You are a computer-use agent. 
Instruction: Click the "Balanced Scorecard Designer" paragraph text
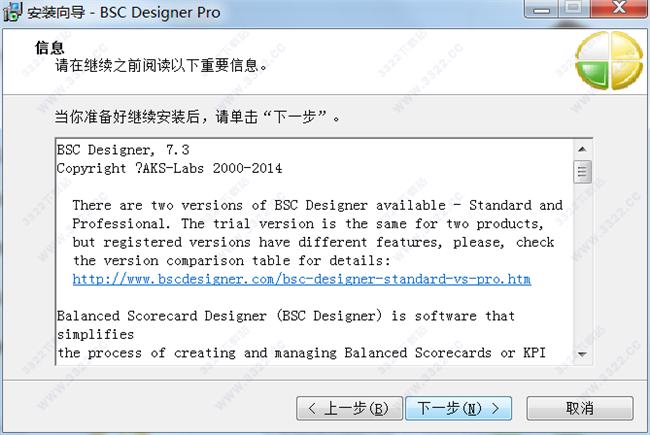(x=285, y=315)
